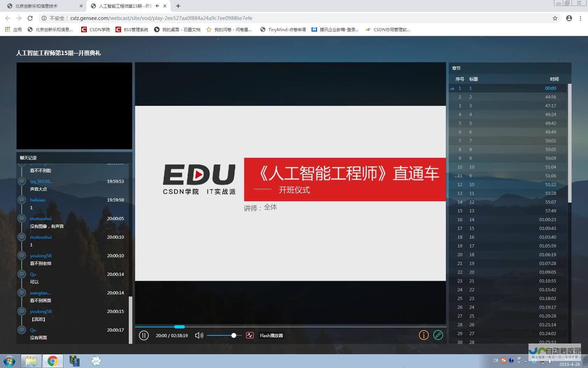Open the 北京创新乐知信息 bookmark
Viewport: 588px width, 368px height.
pyautogui.click(x=50, y=29)
